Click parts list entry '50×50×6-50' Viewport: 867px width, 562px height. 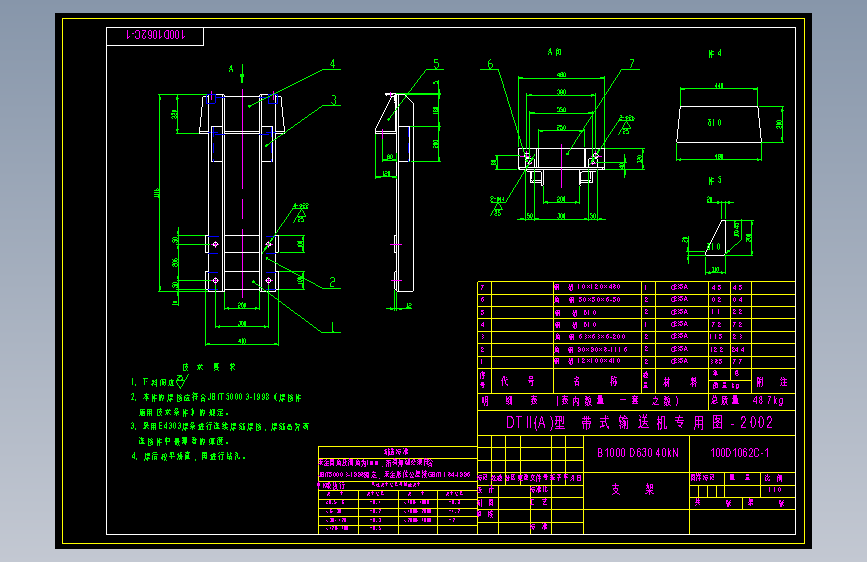click(599, 300)
